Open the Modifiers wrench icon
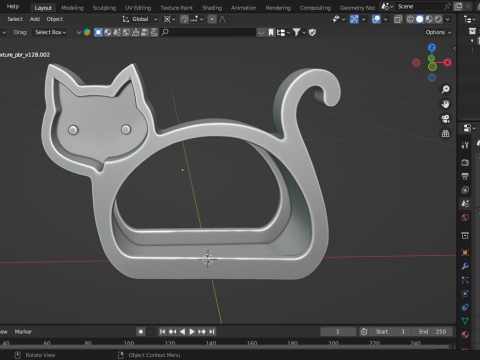480x360 pixels. coord(465,266)
